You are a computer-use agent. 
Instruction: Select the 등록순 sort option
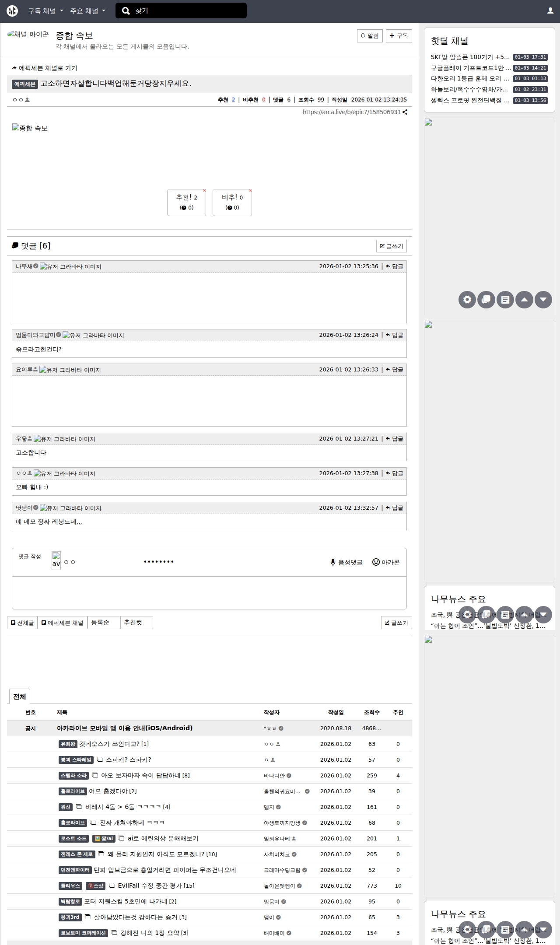click(104, 623)
